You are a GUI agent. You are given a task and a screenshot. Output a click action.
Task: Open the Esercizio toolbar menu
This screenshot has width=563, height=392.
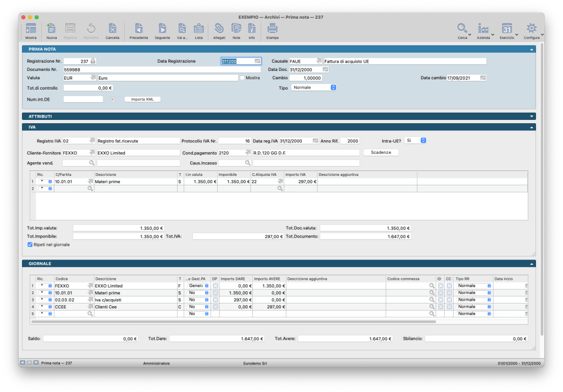coord(507,29)
